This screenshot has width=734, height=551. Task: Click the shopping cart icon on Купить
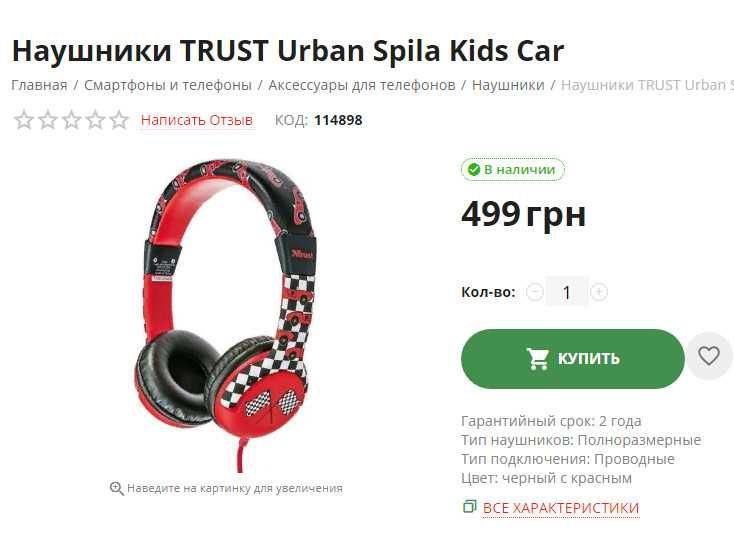point(537,359)
